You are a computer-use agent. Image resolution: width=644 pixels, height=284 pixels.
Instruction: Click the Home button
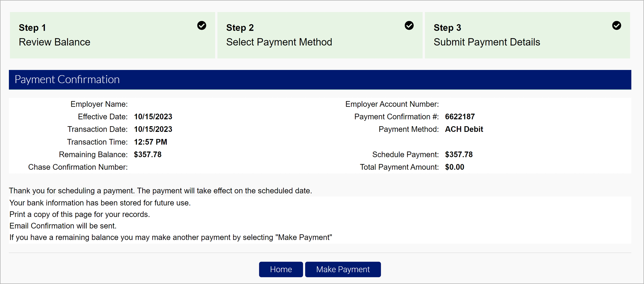(x=281, y=269)
